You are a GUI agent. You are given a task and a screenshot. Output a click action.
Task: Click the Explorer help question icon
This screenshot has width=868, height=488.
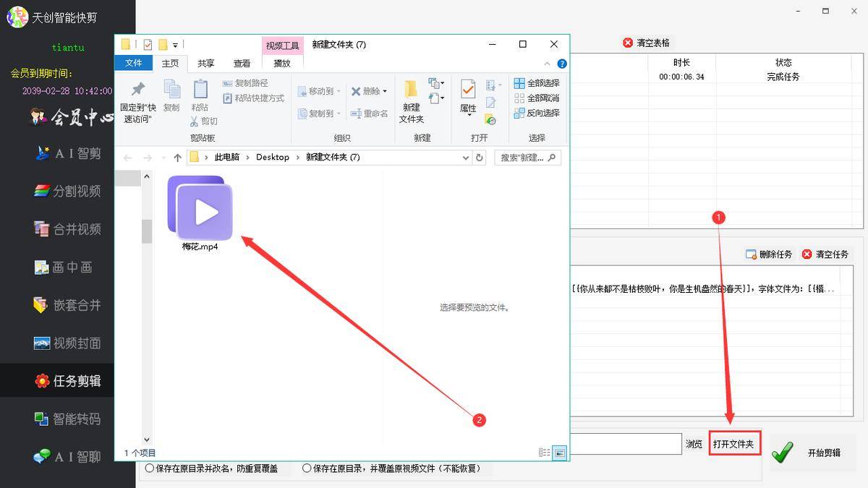coord(562,64)
